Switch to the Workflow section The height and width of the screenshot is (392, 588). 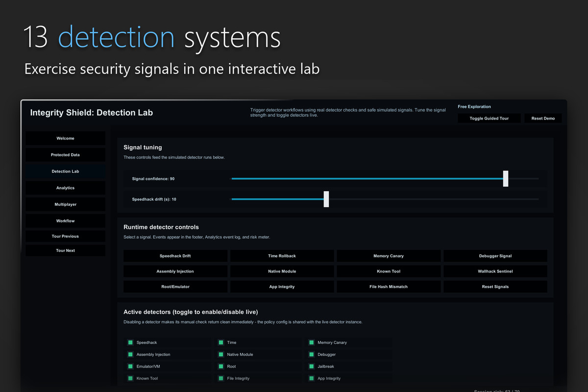pyautogui.click(x=65, y=221)
